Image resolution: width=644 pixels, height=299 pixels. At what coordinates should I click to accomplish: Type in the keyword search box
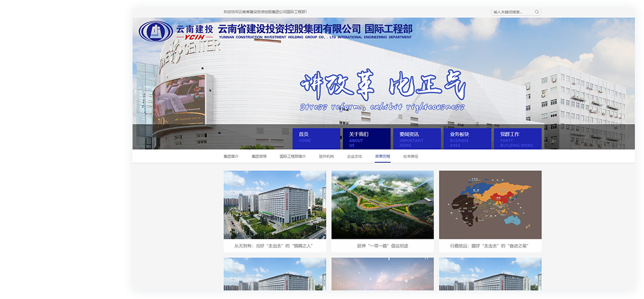coord(511,12)
